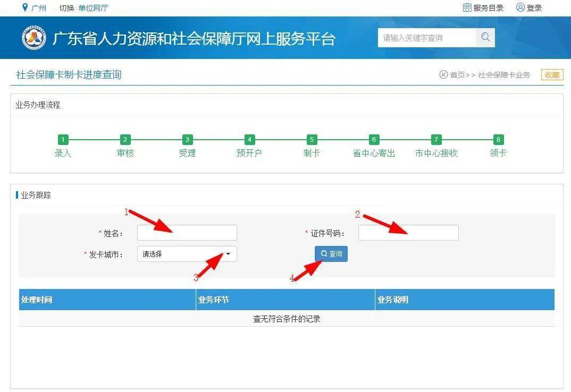
Task: Click the location pin icon beside 广州
Action: (x=25, y=7)
